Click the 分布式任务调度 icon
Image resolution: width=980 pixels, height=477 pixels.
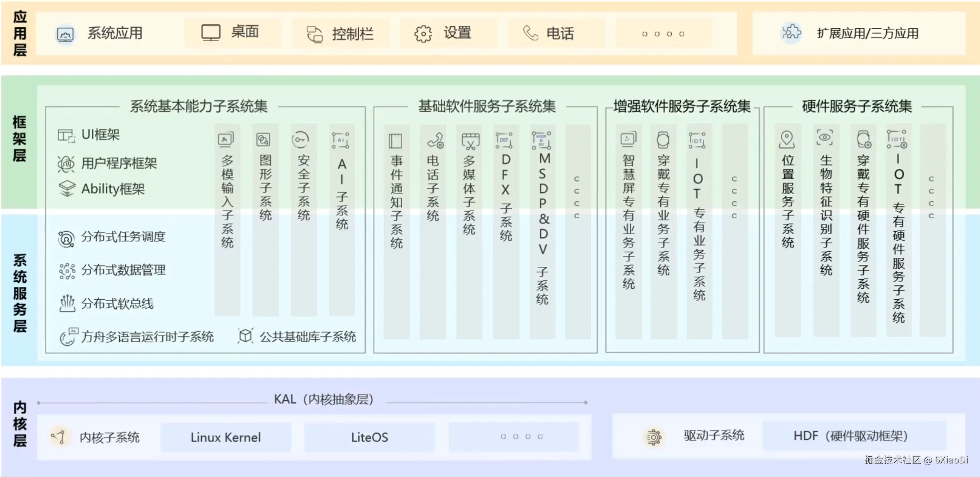pos(66,239)
